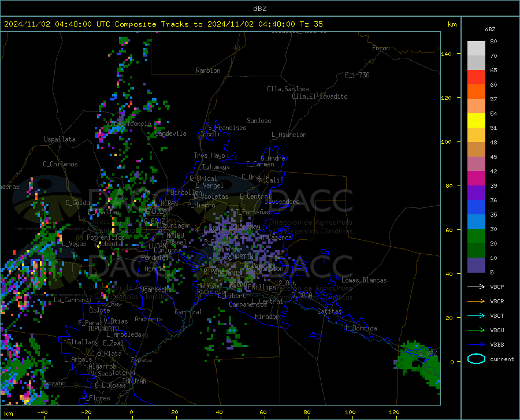Click the Borbollon map label
Image resolution: width=520 pixels, height=420 pixels.
[x=187, y=192]
